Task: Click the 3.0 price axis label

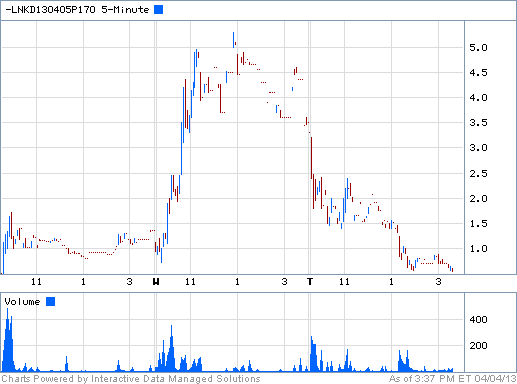Action: tap(478, 148)
